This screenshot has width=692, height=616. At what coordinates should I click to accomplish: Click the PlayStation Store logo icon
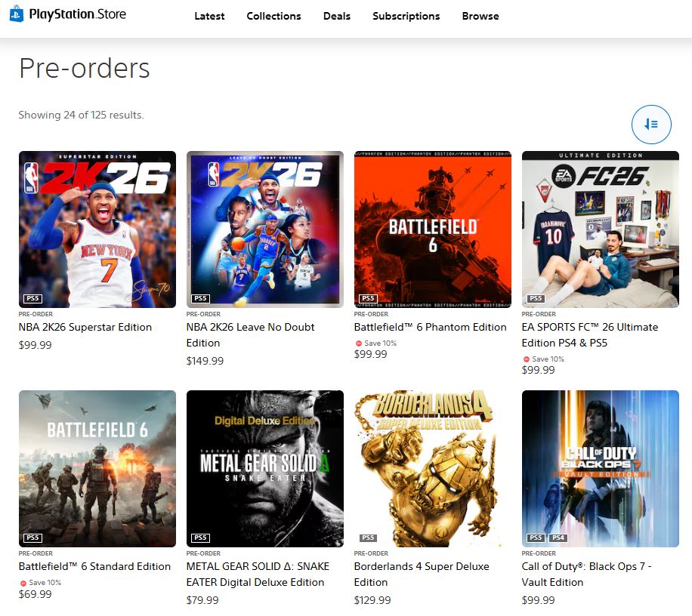click(x=17, y=14)
